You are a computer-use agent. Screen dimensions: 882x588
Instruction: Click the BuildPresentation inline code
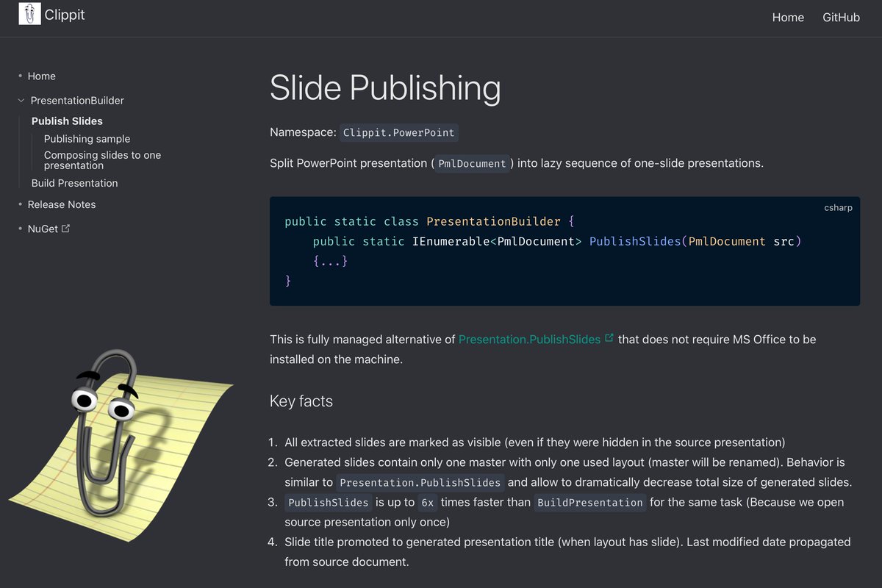[590, 503]
